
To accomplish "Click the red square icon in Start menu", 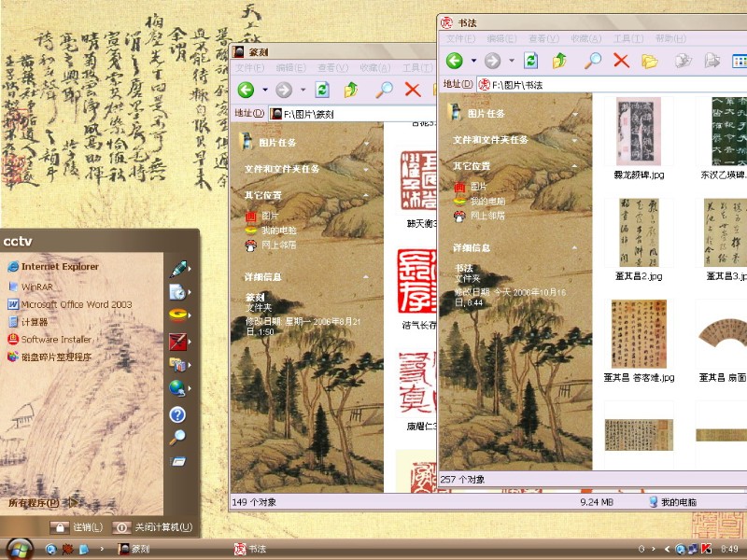I will [177, 341].
